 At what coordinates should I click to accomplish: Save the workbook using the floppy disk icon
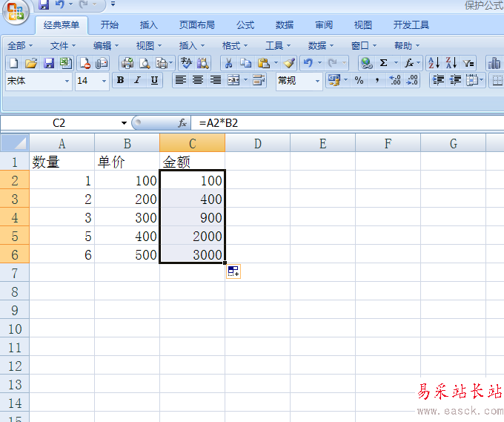(48, 63)
